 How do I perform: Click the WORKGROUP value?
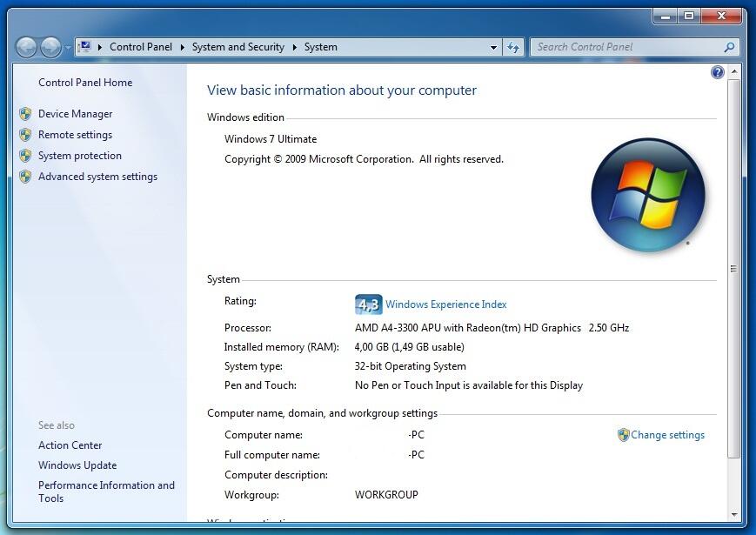[386, 495]
